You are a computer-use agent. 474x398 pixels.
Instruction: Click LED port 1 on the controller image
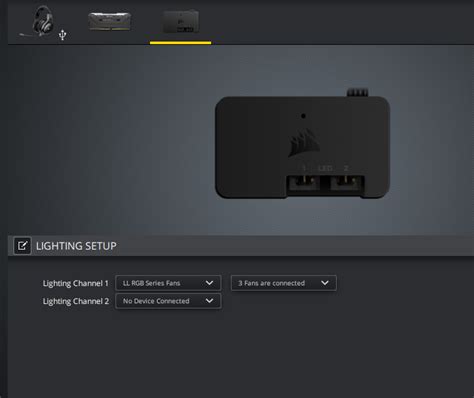pyautogui.click(x=304, y=183)
